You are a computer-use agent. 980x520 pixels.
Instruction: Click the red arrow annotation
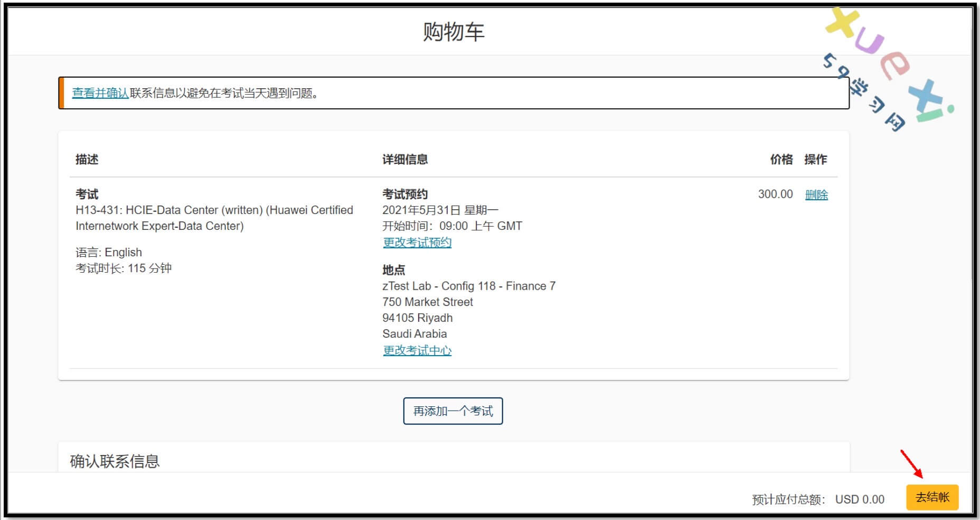point(911,463)
